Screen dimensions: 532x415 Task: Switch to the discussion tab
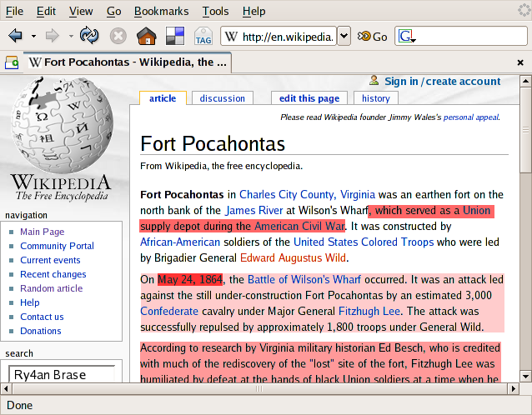point(223,98)
